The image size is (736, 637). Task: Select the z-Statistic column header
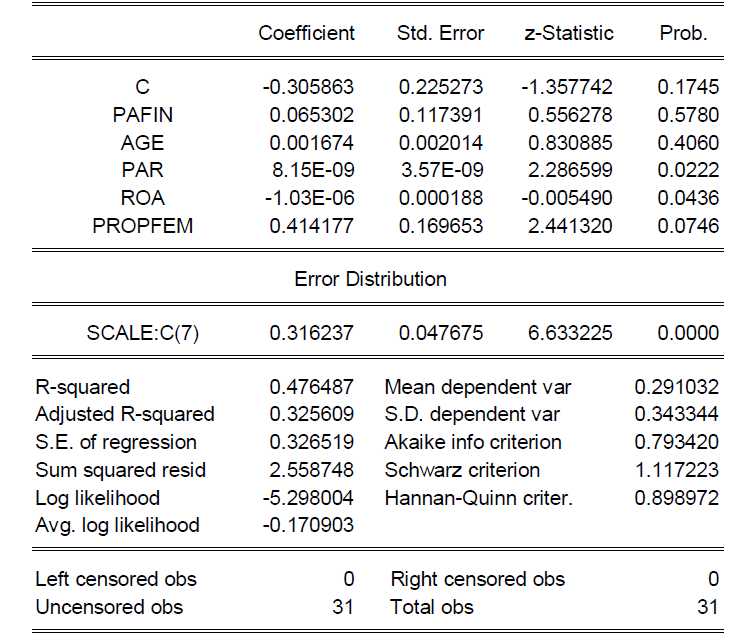click(x=568, y=33)
